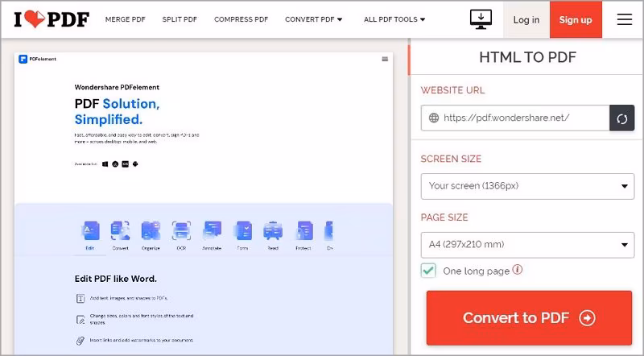
Task: Click the 'Wondershare PDFelement' text in the preview
Action: [x=117, y=87]
